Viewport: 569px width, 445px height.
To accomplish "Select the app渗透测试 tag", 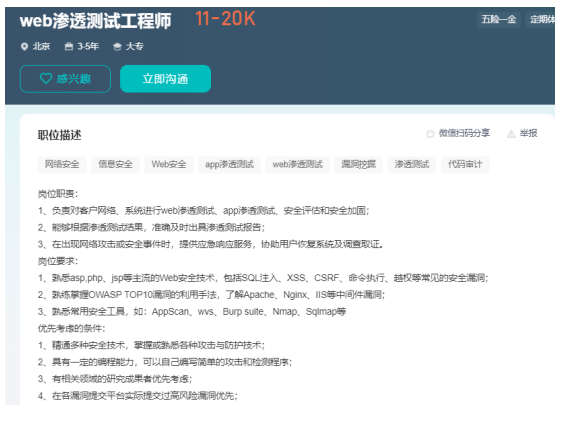I will pos(229,164).
